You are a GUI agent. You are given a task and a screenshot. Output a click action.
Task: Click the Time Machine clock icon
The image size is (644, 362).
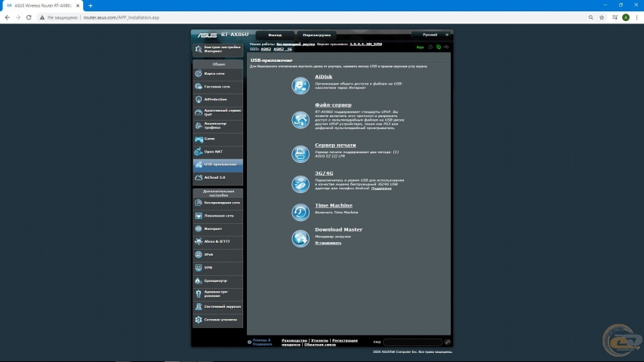(x=300, y=212)
